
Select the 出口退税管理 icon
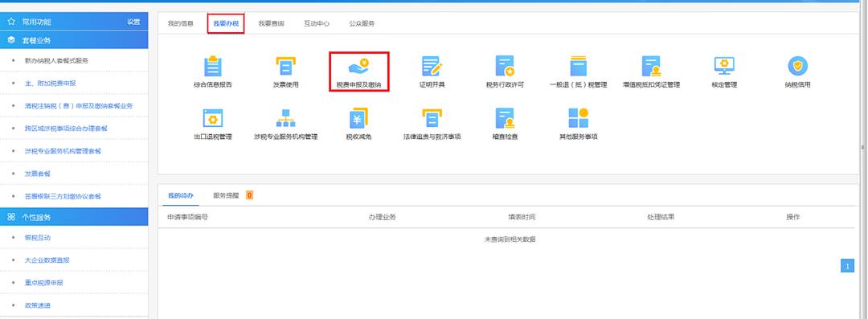tap(212, 118)
